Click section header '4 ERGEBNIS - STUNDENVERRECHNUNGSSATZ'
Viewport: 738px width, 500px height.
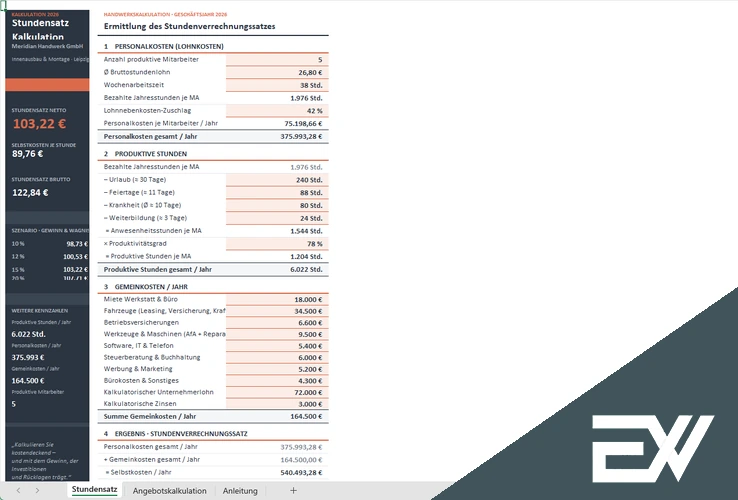coord(176,434)
